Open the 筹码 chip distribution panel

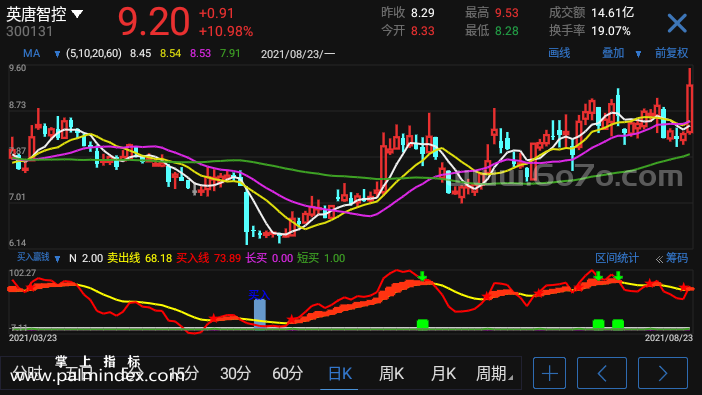[x=672, y=258]
